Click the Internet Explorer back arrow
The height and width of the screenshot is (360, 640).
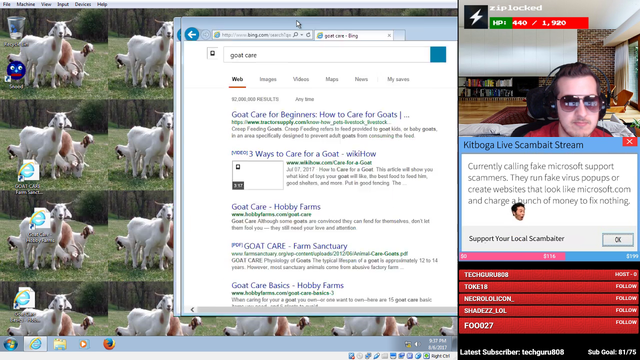(x=192, y=35)
